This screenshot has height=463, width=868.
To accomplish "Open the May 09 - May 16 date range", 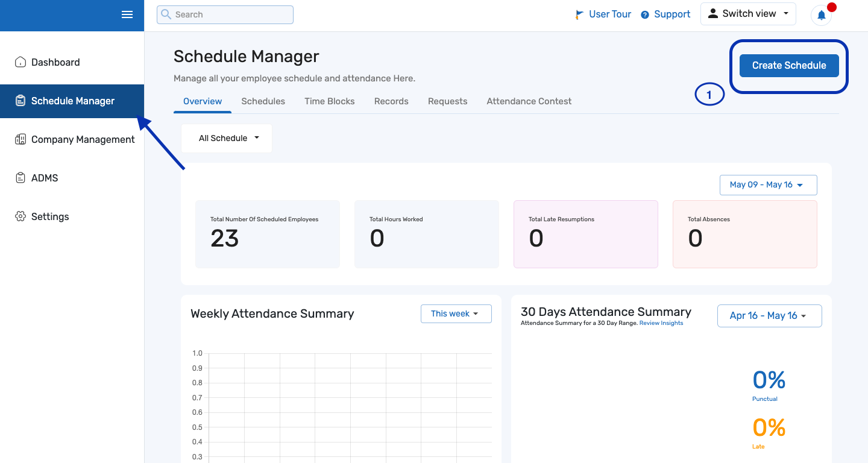I will click(768, 185).
